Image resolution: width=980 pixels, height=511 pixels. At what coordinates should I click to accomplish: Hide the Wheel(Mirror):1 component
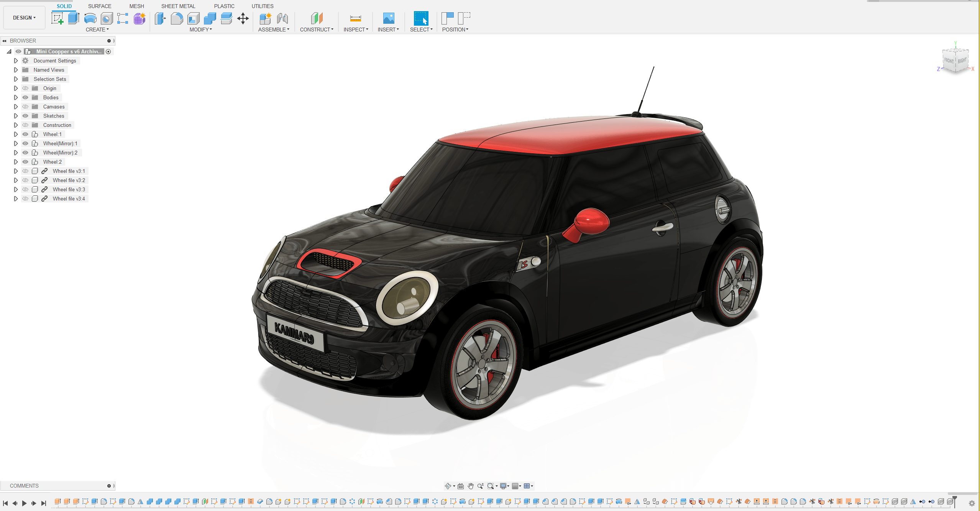tap(25, 143)
